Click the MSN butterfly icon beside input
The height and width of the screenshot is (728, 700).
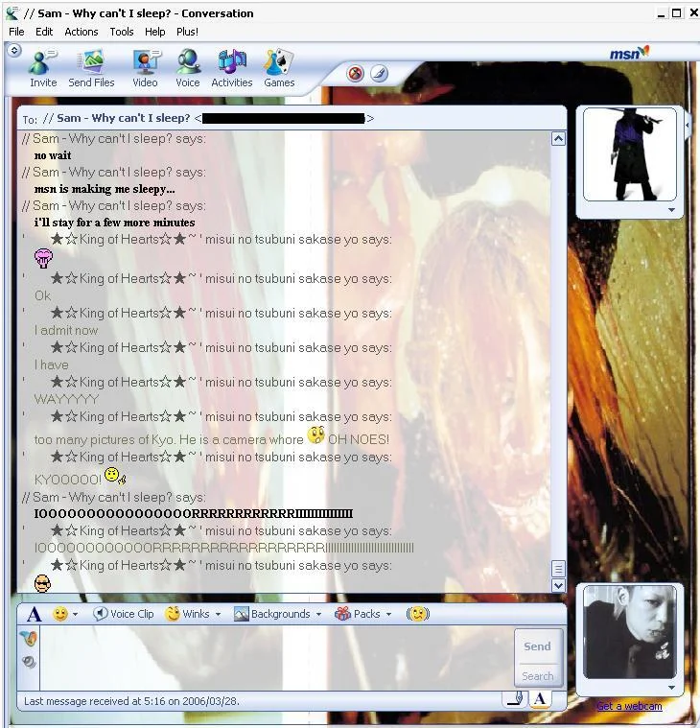(29, 639)
